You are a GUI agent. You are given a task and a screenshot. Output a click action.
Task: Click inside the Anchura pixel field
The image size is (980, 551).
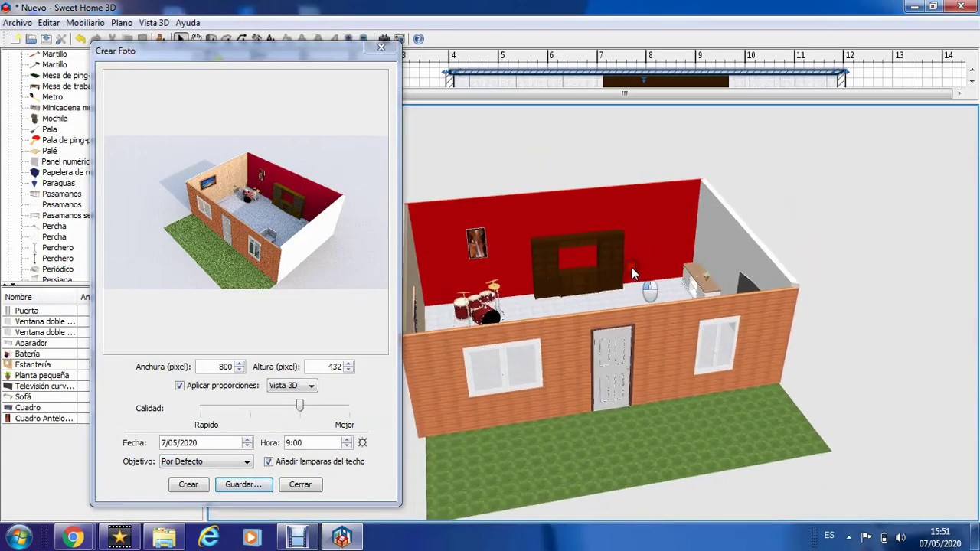pyautogui.click(x=214, y=367)
